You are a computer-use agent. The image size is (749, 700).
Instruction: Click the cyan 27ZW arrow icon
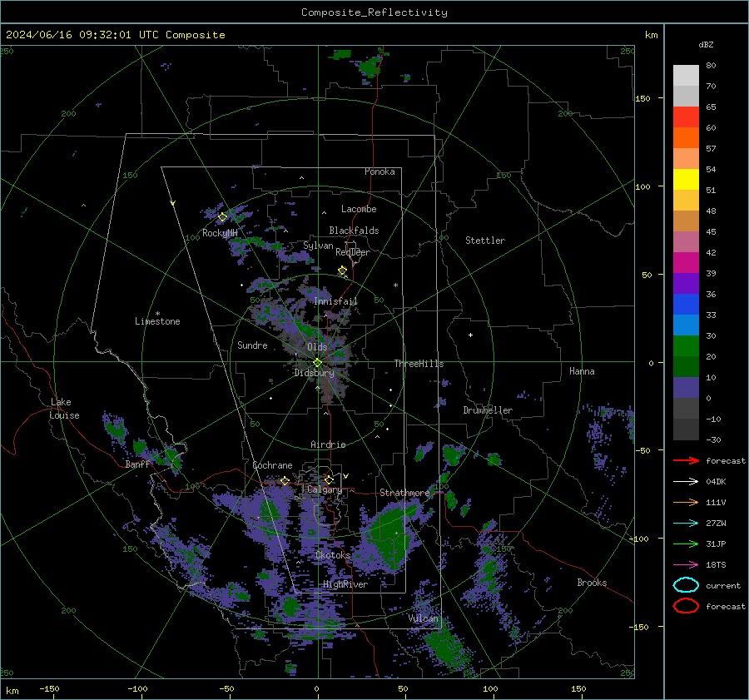(686, 524)
